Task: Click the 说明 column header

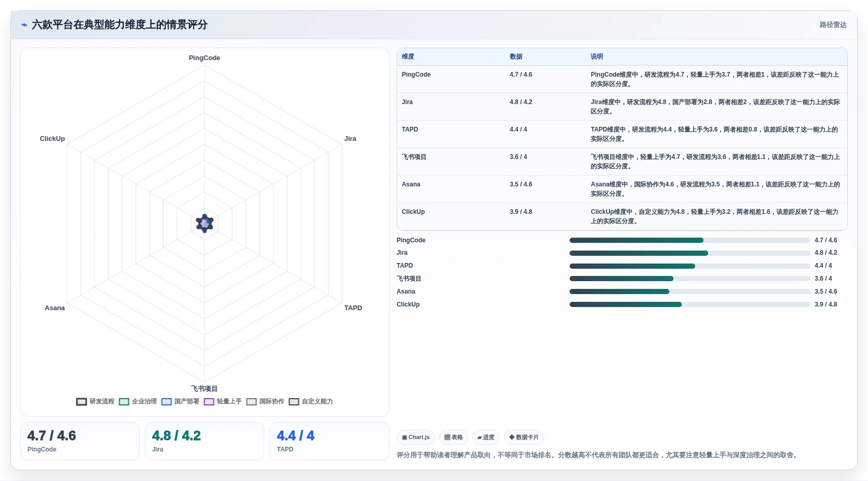Action: pyautogui.click(x=597, y=56)
